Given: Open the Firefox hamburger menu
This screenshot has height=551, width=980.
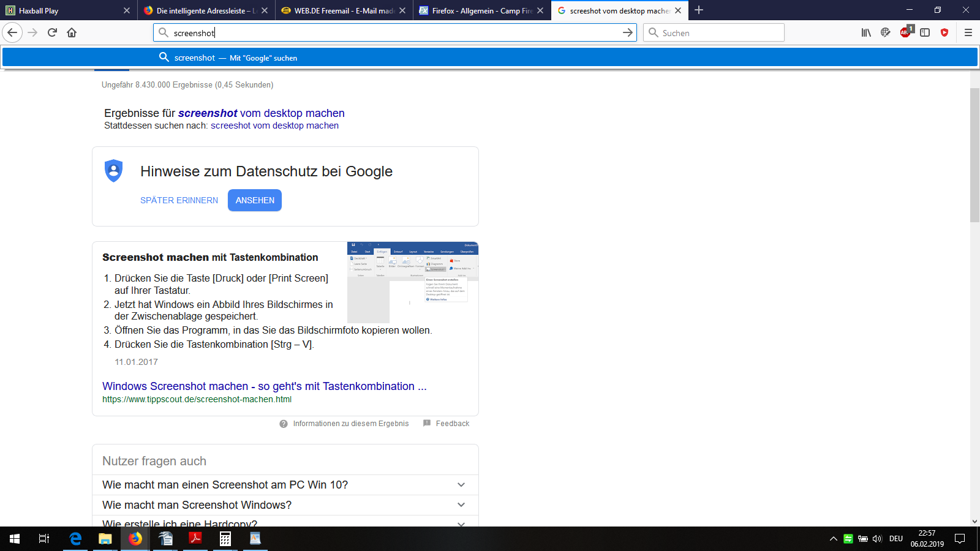Looking at the screenshot, I should pos(968,32).
